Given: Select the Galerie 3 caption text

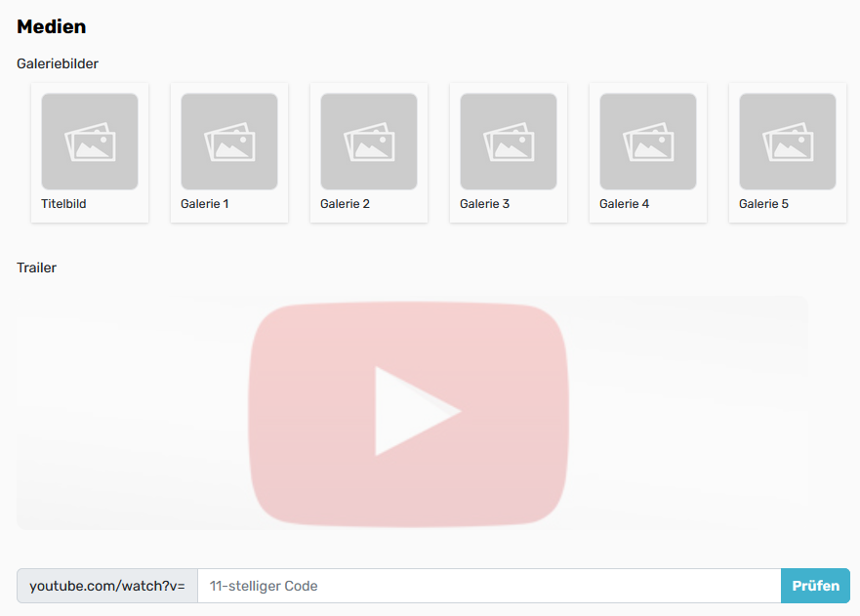Looking at the screenshot, I should coord(484,204).
